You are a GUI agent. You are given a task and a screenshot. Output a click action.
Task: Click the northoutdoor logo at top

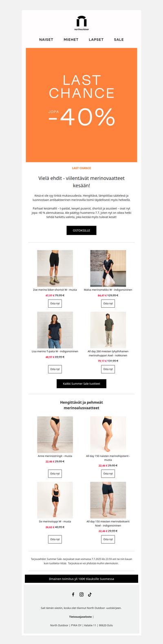pyautogui.click(x=81, y=23)
